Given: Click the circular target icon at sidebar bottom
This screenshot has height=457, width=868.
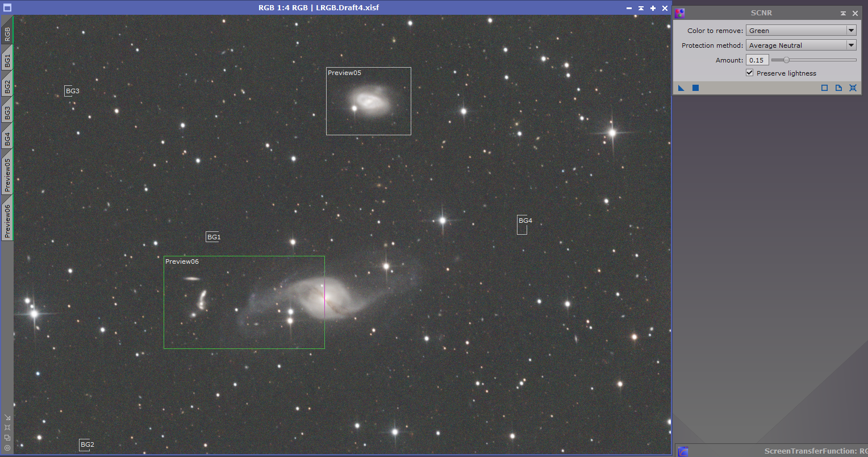Looking at the screenshot, I should [x=7, y=448].
